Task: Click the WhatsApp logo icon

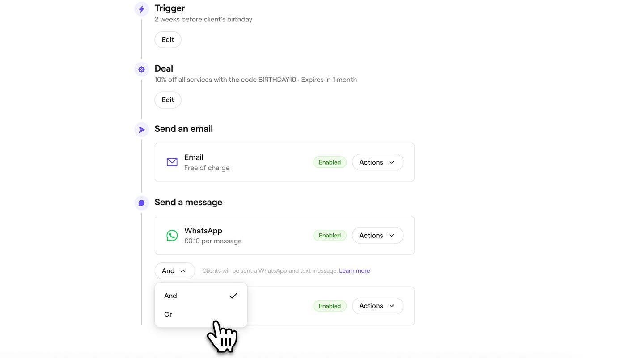Action: (172, 236)
